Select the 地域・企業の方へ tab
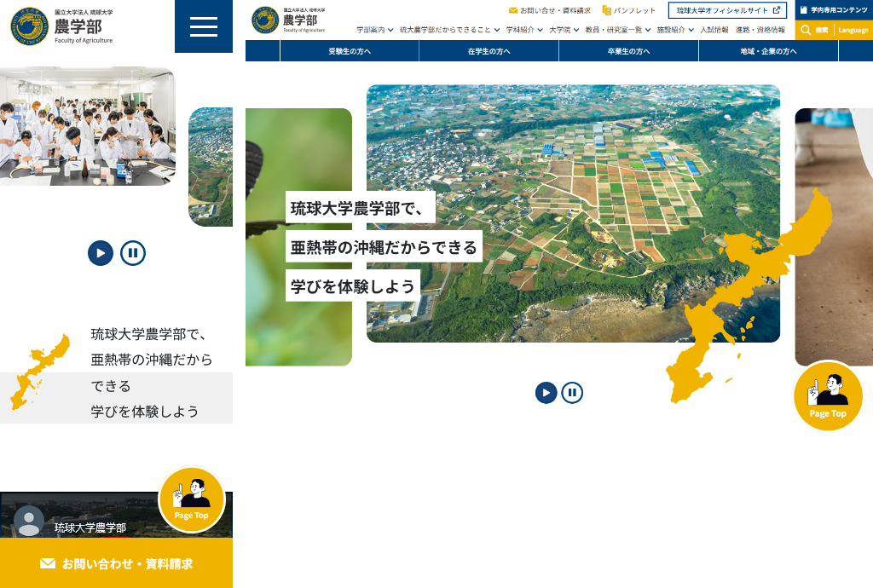 click(x=768, y=51)
